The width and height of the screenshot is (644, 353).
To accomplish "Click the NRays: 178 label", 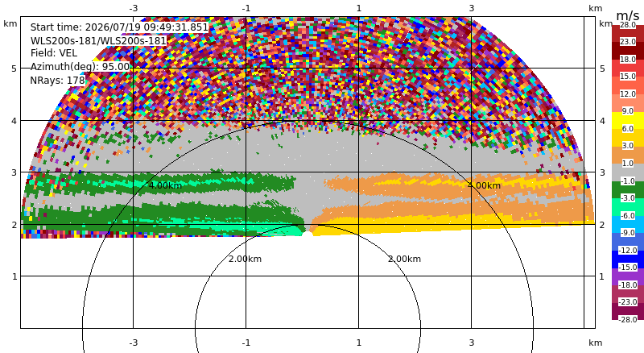I will [57, 81].
